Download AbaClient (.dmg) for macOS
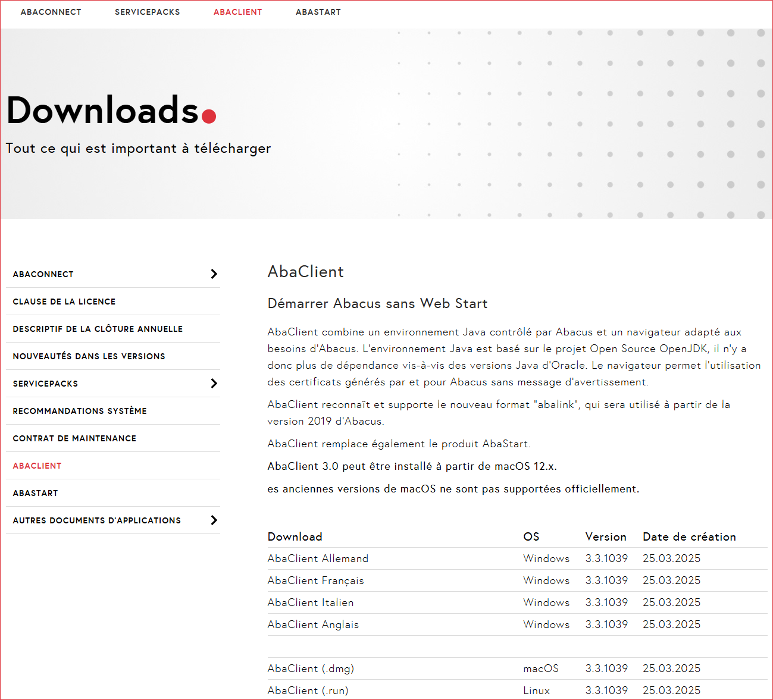 pos(311,668)
